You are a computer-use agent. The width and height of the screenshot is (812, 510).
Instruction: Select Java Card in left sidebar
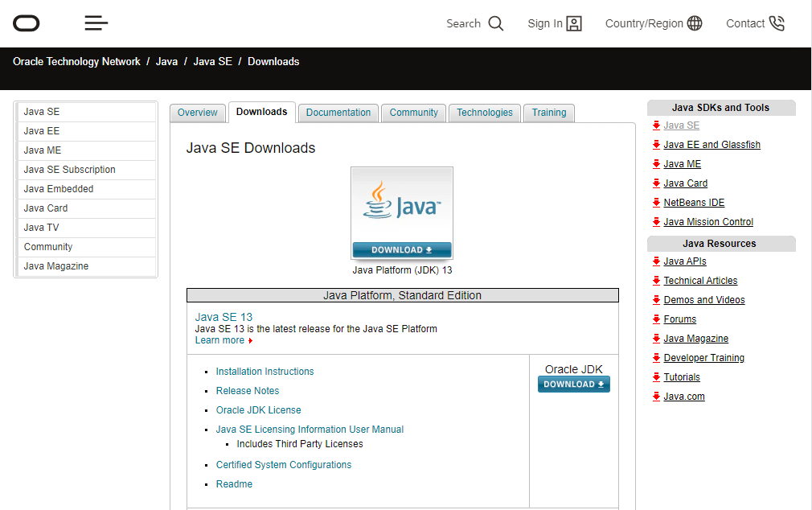85,208
